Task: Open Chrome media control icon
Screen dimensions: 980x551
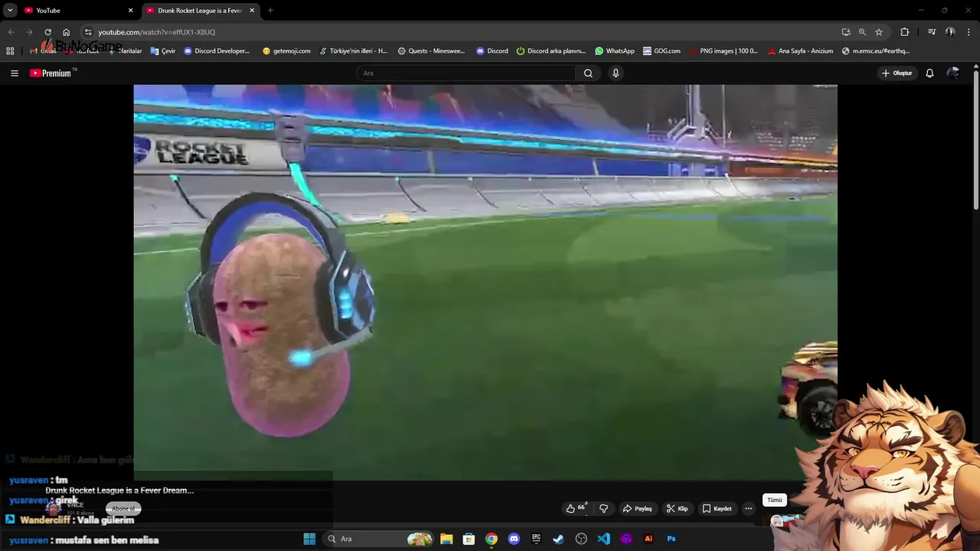Action: (932, 32)
